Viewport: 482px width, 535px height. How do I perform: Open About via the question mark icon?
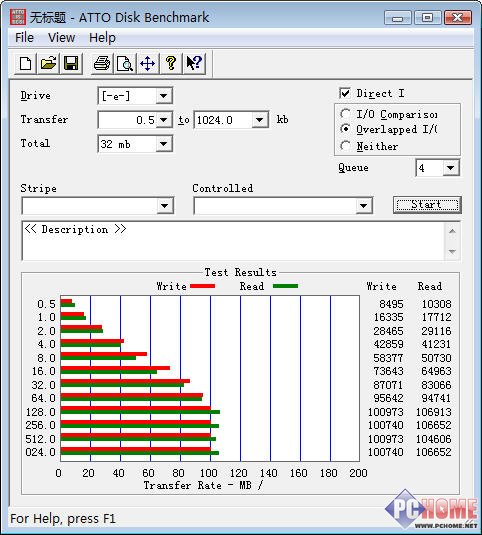(x=171, y=63)
